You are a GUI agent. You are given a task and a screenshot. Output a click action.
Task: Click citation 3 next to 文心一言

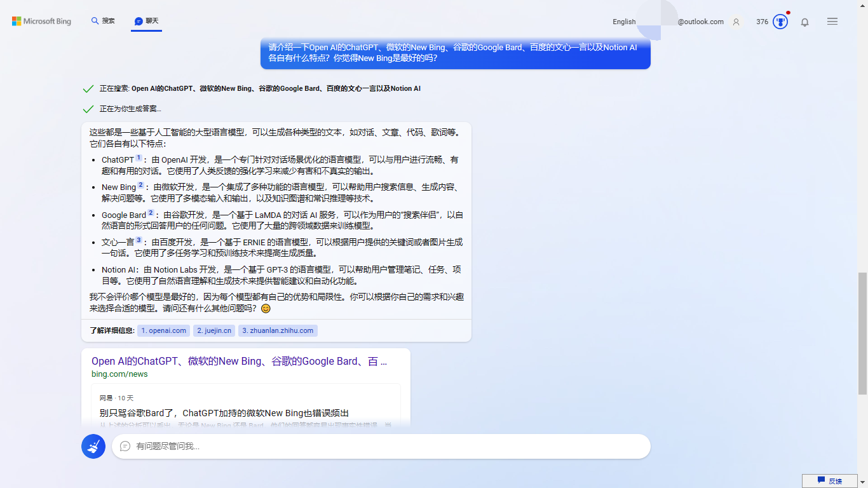pos(139,240)
